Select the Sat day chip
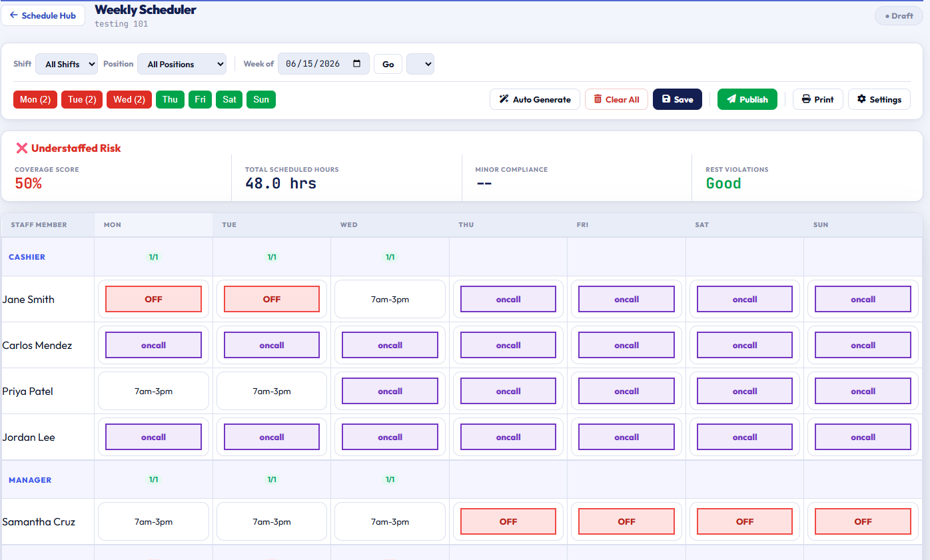This screenshot has height=560, width=930. pos(229,99)
